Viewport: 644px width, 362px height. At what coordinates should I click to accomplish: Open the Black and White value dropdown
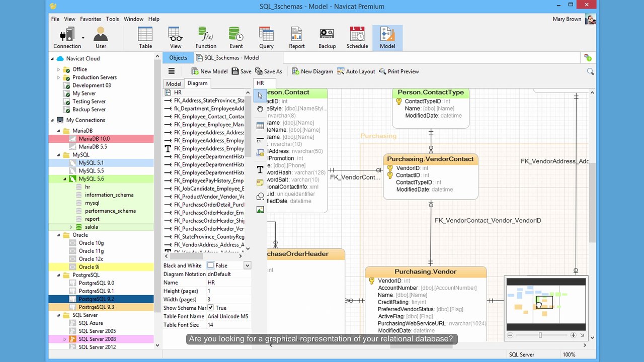click(x=247, y=265)
